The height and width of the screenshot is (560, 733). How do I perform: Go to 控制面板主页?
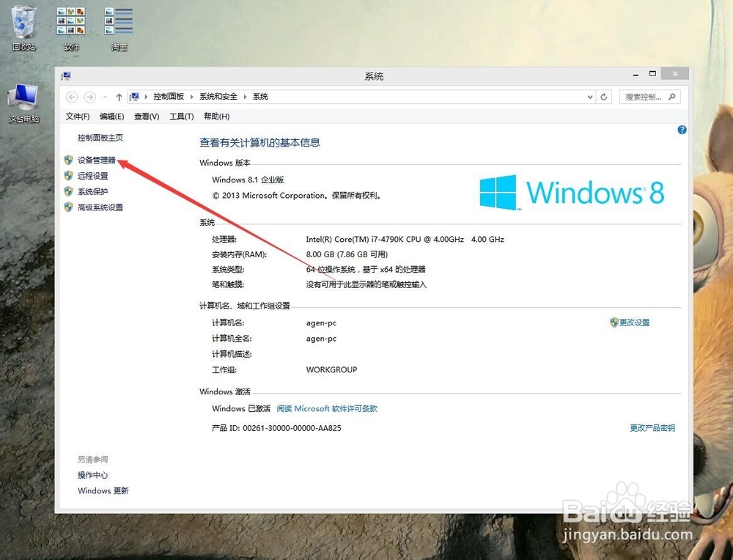pos(100,137)
